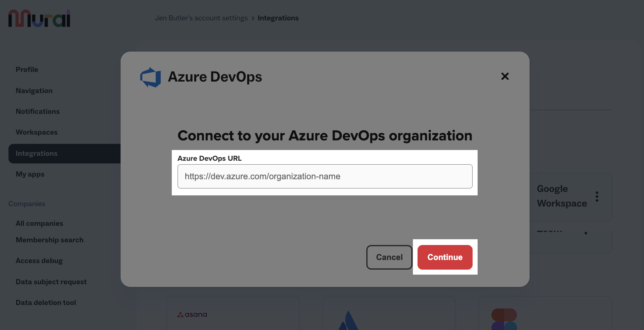Click the Continue button
The width and height of the screenshot is (644, 330).
[x=445, y=257]
